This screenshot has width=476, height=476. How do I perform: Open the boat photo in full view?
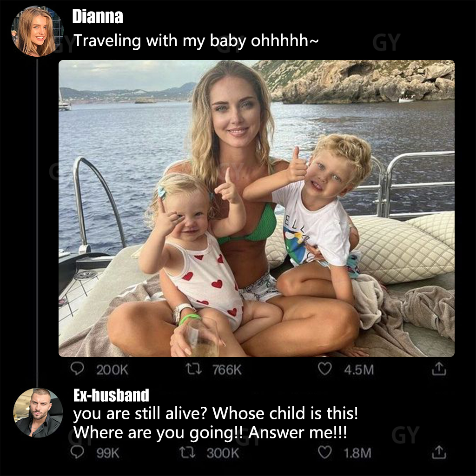pyautogui.click(x=257, y=208)
